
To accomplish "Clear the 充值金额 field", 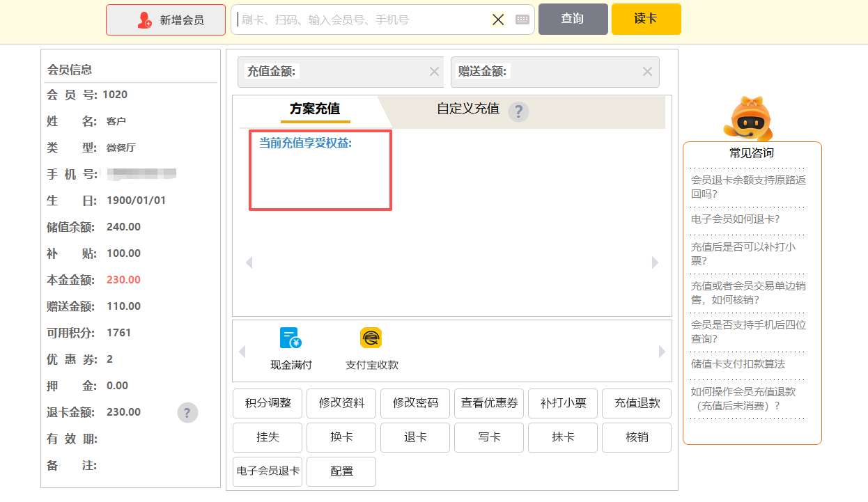I will tap(434, 72).
